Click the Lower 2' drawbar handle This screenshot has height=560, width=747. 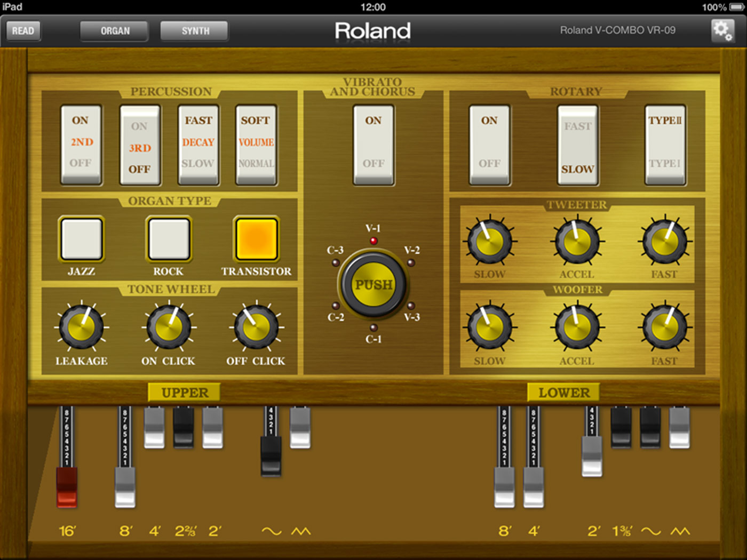pos(592,457)
